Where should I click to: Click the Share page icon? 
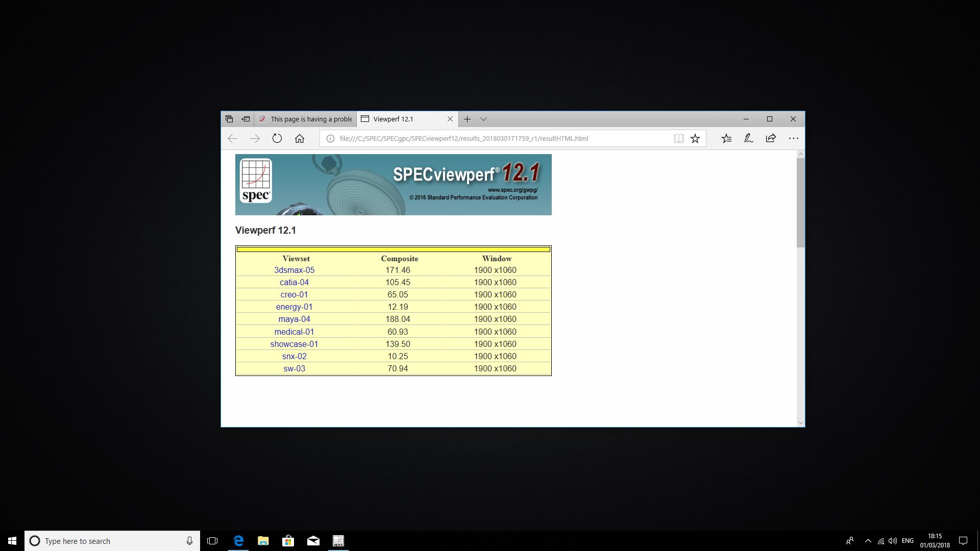[x=771, y=138]
